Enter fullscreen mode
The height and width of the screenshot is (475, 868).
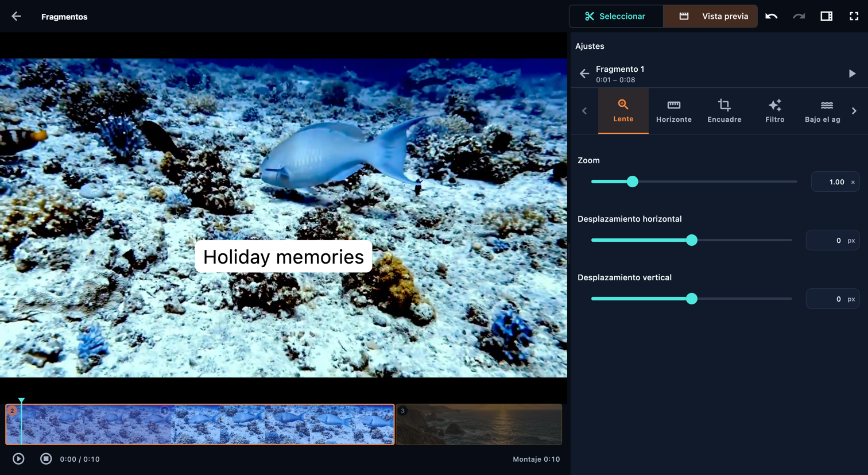pos(854,16)
